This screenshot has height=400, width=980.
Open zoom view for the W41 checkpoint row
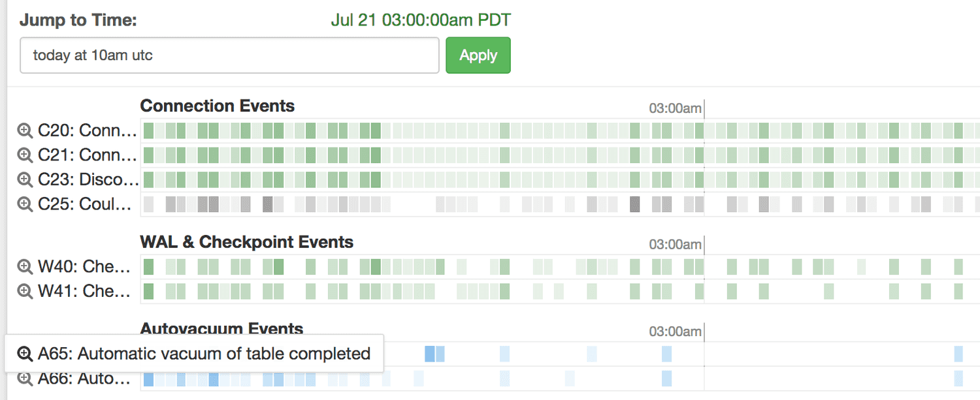click(24, 290)
